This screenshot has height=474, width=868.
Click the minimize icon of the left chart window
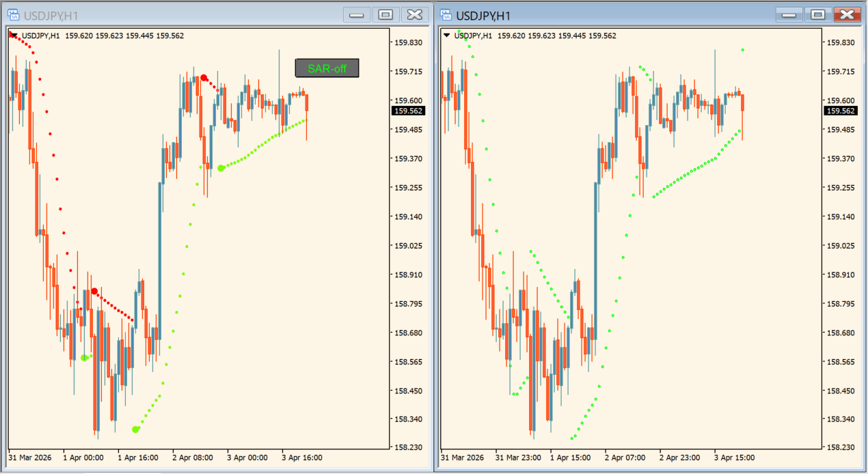coord(355,14)
